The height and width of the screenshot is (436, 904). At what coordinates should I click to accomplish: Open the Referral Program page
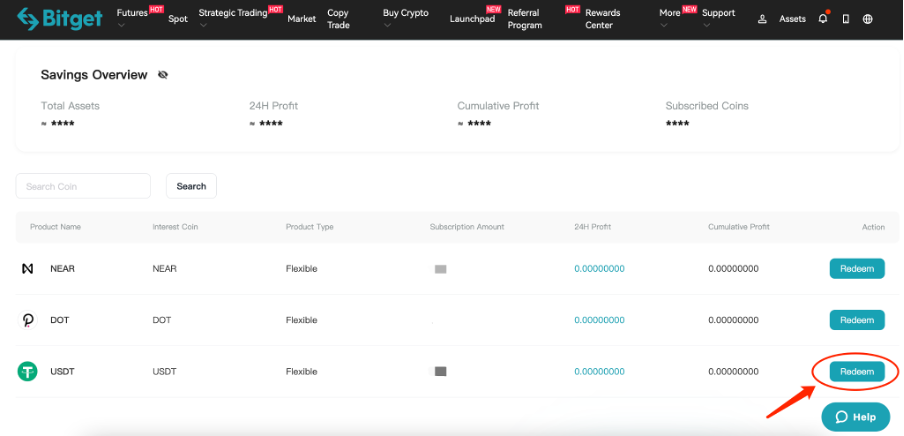tap(525, 19)
